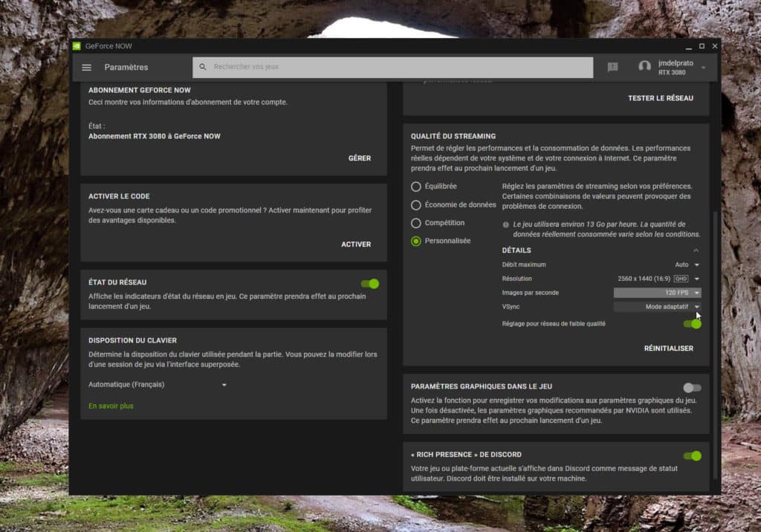Open VSync mode dropdown
The width and height of the screenshot is (761, 532).
click(657, 307)
